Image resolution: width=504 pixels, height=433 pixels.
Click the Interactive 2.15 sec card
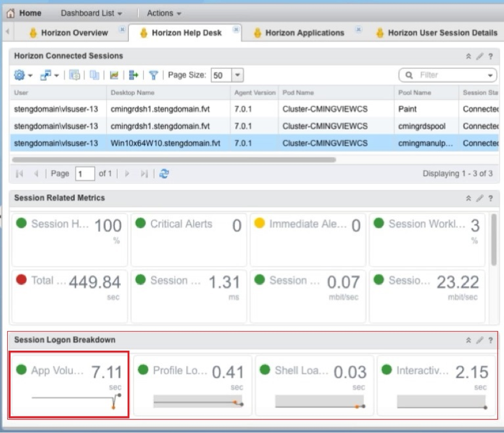(x=436, y=385)
